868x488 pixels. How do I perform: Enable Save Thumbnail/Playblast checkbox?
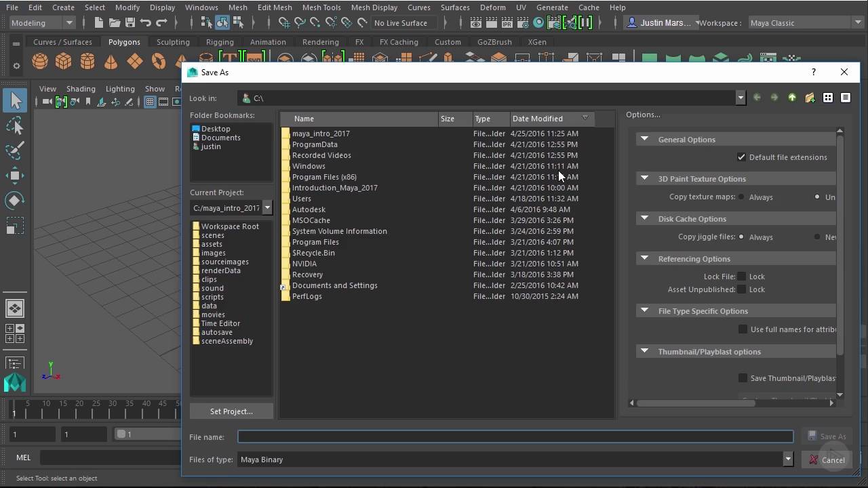coord(743,378)
